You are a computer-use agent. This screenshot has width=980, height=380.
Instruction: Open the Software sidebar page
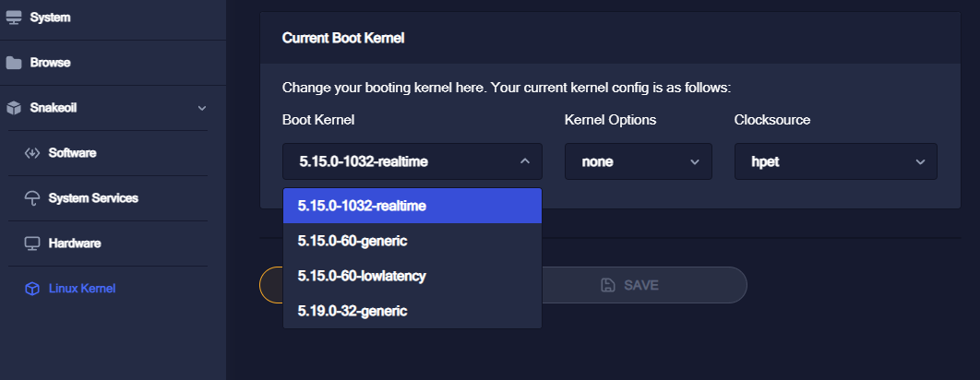pyautogui.click(x=73, y=153)
